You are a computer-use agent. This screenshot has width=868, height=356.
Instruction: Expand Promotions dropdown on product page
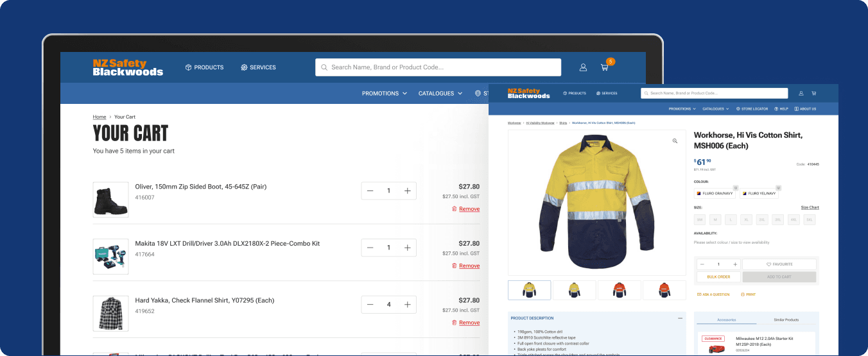pyautogui.click(x=682, y=109)
